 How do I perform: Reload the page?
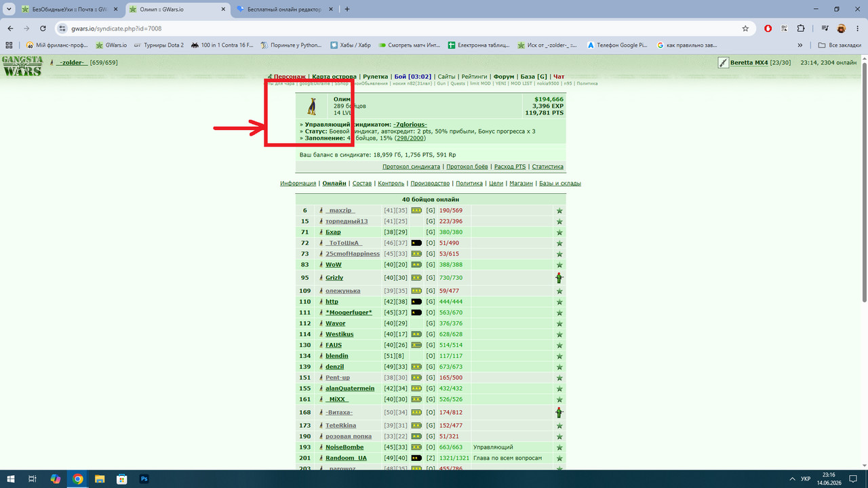[x=43, y=28]
